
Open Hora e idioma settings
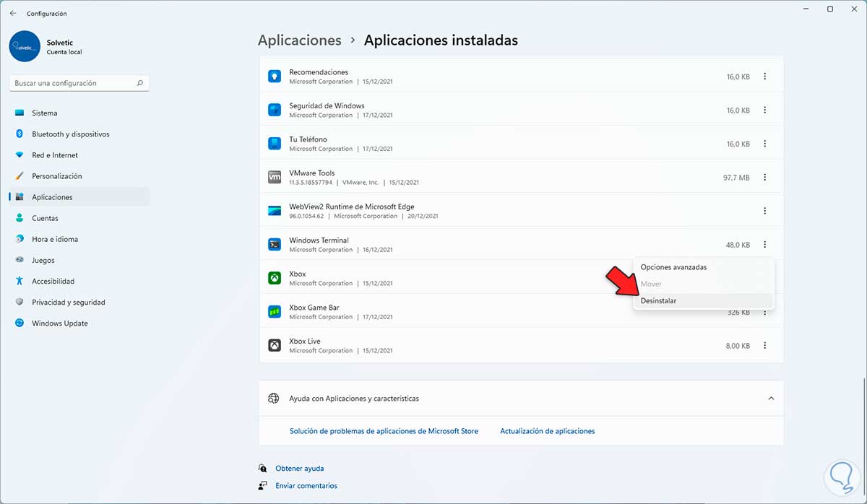[79, 239]
